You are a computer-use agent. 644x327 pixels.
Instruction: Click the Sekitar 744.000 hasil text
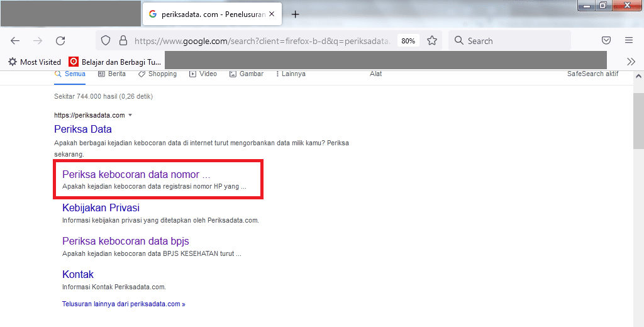(104, 97)
